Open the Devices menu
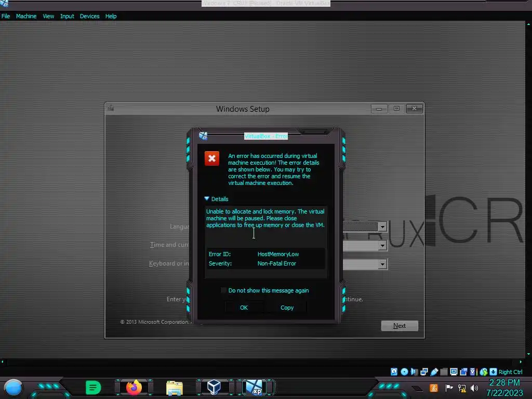Viewport: 532px width, 399px height. [89, 16]
